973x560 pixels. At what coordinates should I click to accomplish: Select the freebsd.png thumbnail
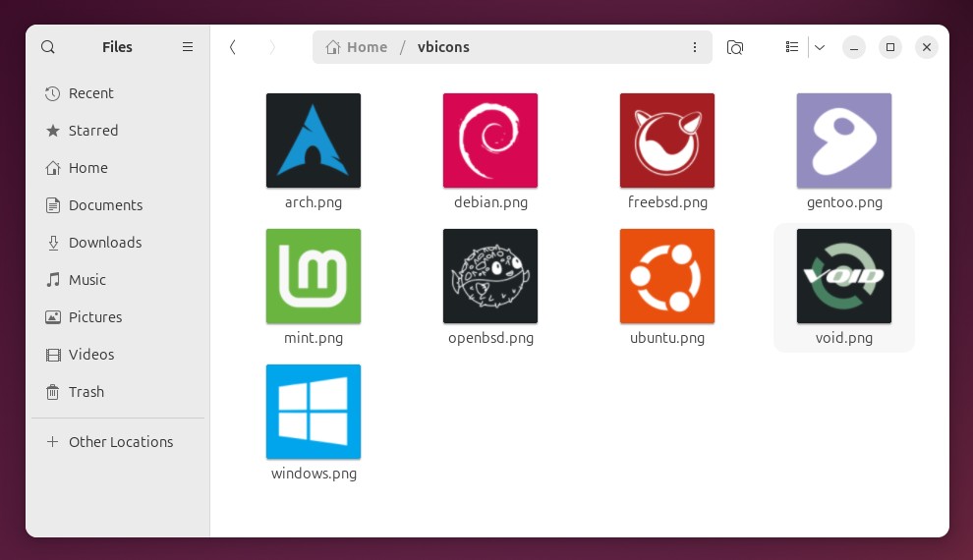[x=667, y=140]
